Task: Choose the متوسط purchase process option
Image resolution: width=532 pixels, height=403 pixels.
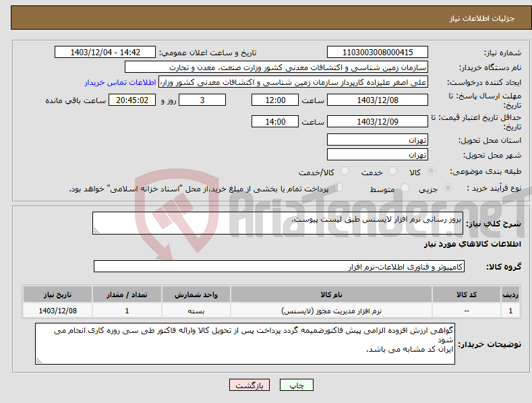Action: (405, 187)
